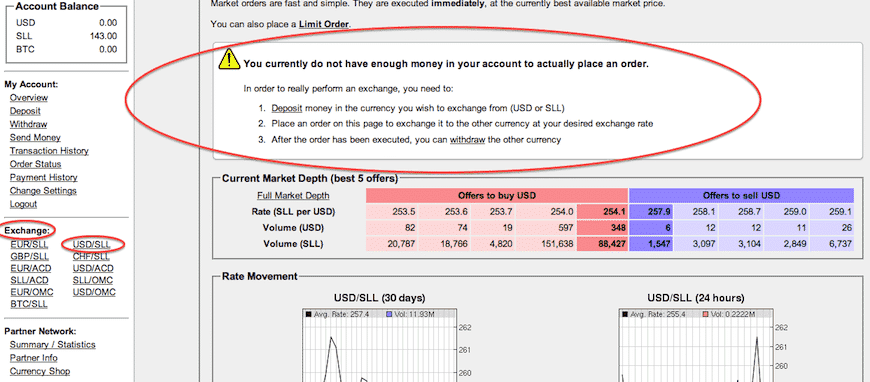Viewport: 870px width, 382px height.
Task: Open Partner Network Summary / Statistics
Action: (53, 345)
